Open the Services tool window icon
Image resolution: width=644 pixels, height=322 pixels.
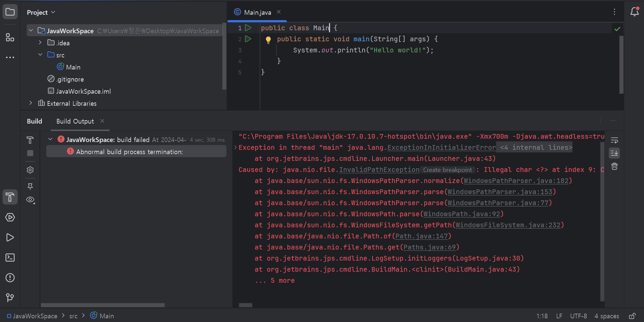tap(10, 217)
